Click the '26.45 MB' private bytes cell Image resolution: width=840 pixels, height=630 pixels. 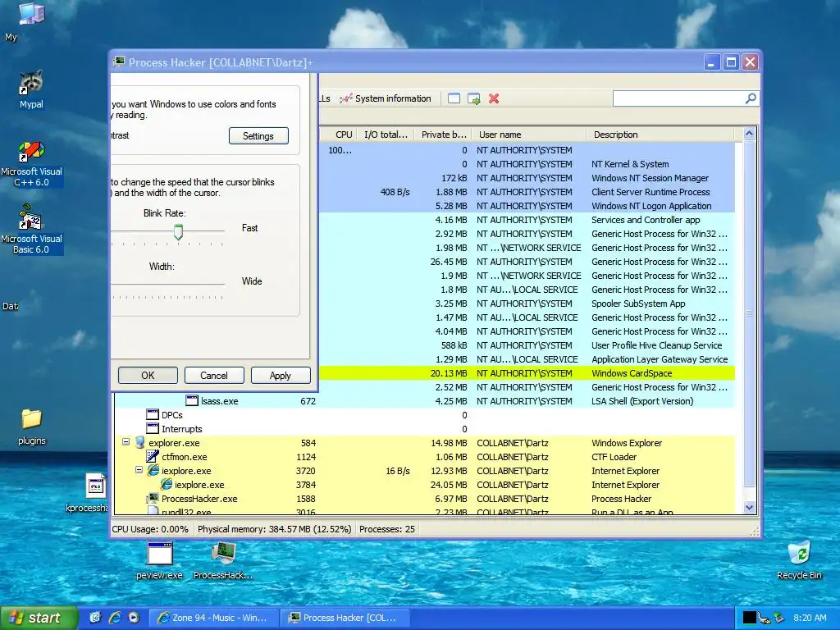(x=449, y=262)
